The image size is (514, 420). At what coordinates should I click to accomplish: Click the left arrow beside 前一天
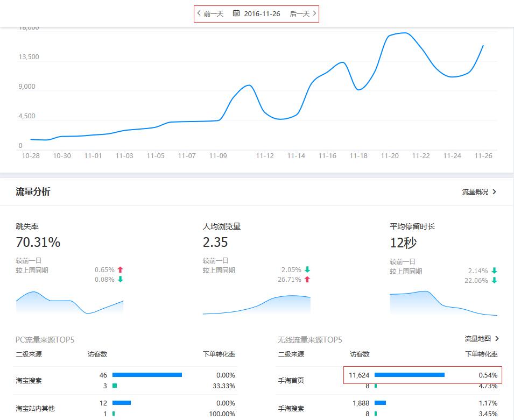(x=199, y=14)
